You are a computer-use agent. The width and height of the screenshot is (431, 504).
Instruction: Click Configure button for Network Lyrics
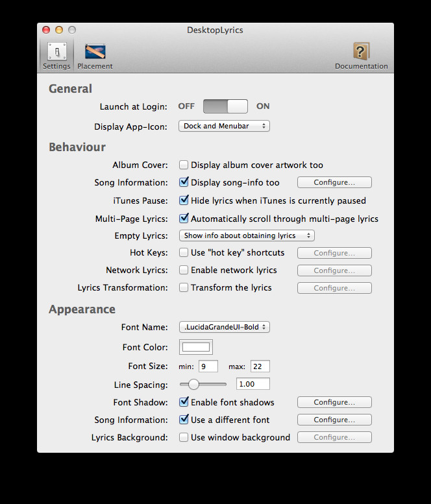[x=334, y=270]
